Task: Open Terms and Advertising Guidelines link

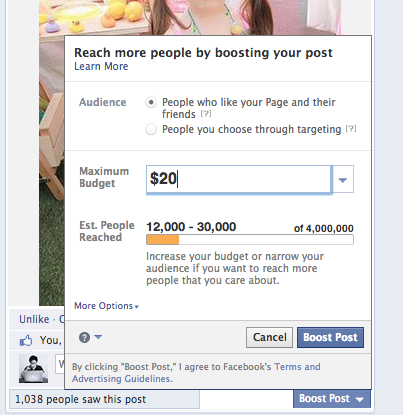Action: (x=196, y=373)
